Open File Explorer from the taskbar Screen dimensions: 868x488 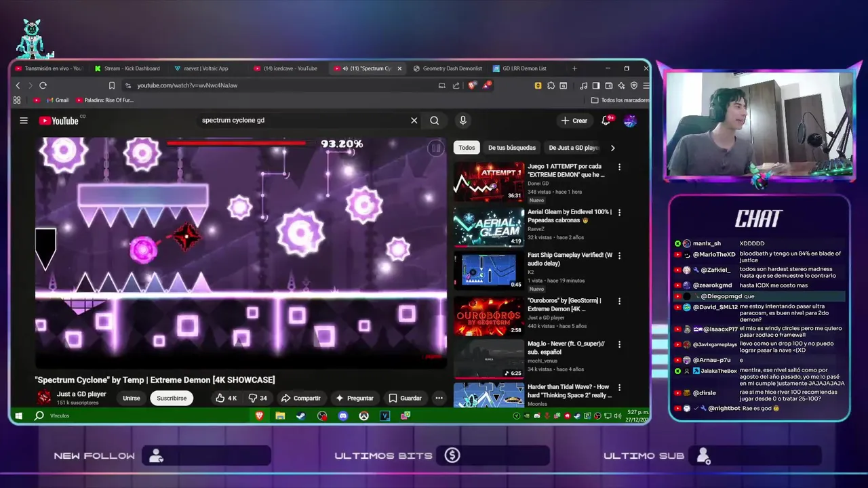pos(279,415)
